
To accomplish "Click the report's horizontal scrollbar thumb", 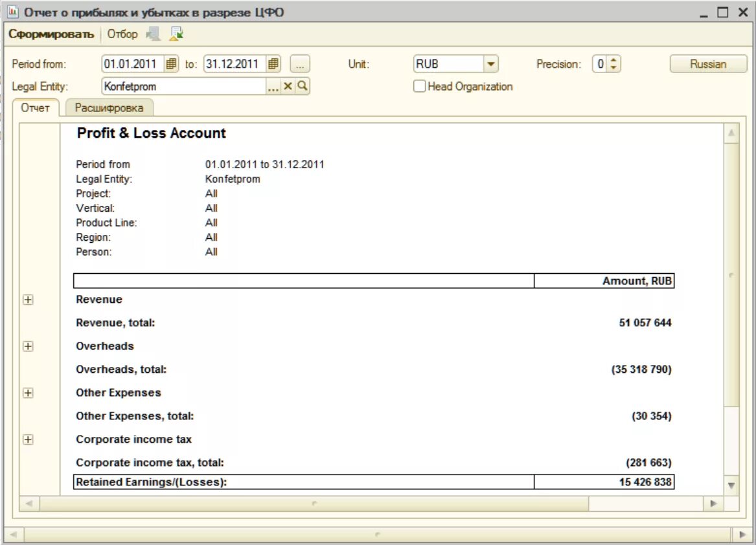I will click(314, 504).
